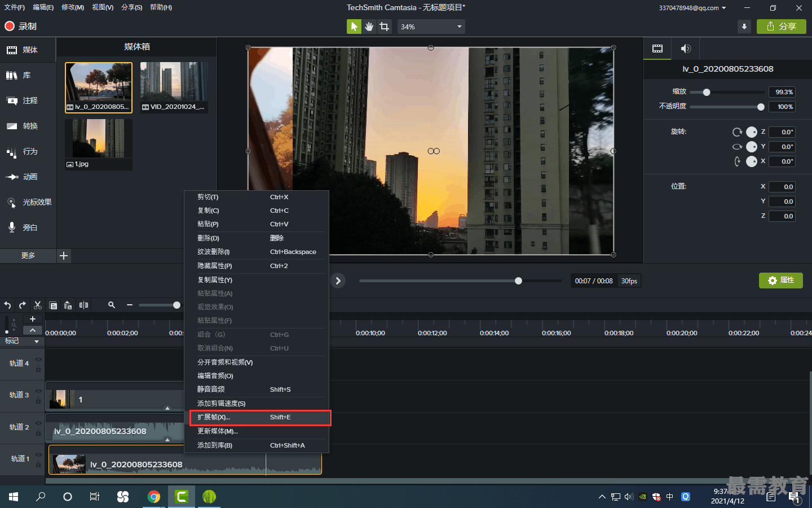812x508 pixels.
Task: Click the 更多 More button
Action: 28,256
